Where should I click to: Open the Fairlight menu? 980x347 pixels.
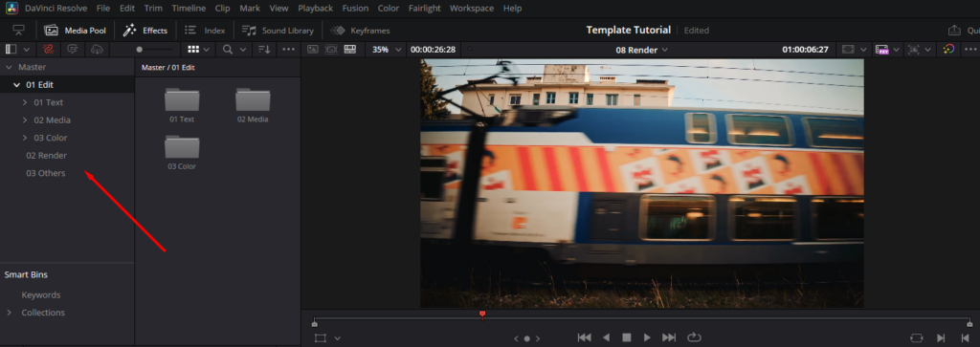coord(424,8)
